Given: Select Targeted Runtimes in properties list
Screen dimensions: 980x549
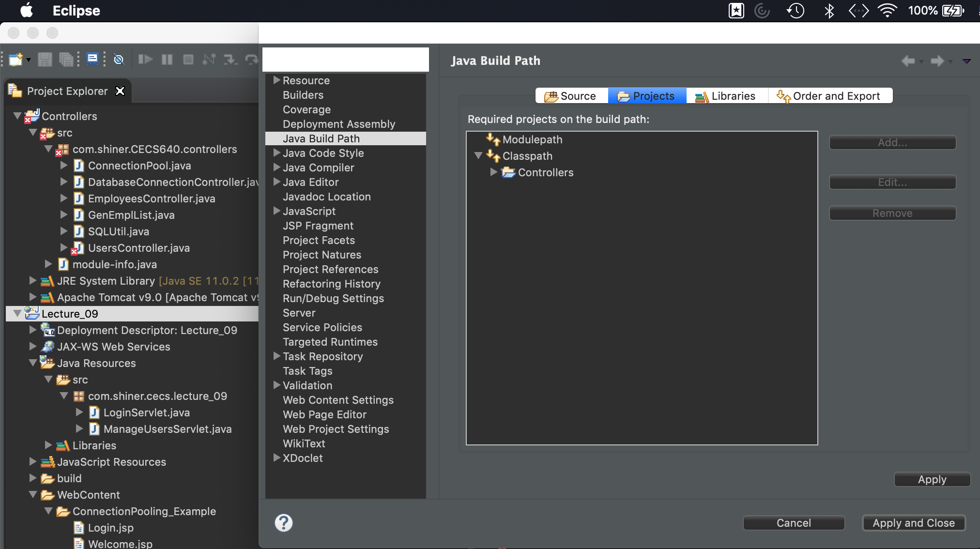Looking at the screenshot, I should 330,342.
